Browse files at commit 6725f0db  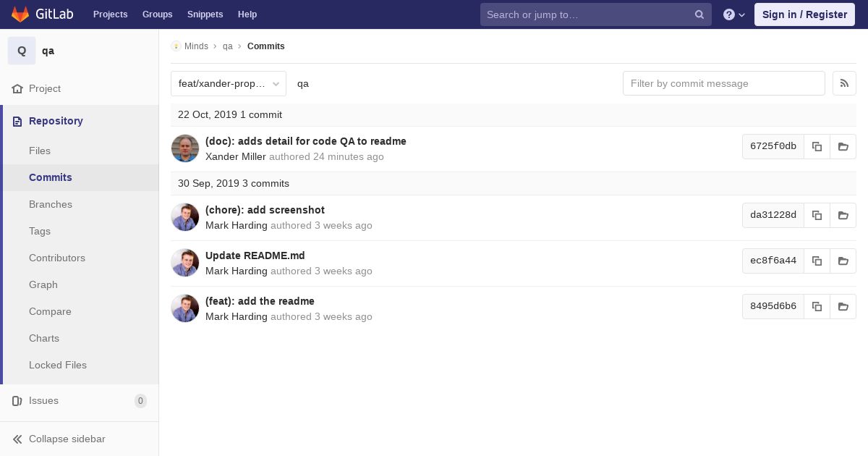point(843,146)
